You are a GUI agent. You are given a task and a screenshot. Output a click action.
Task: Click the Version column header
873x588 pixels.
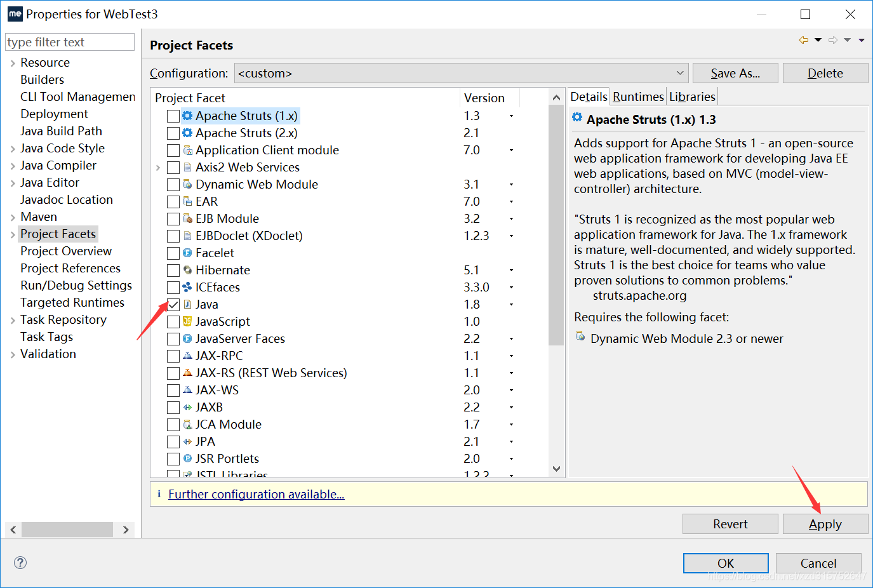pyautogui.click(x=490, y=98)
